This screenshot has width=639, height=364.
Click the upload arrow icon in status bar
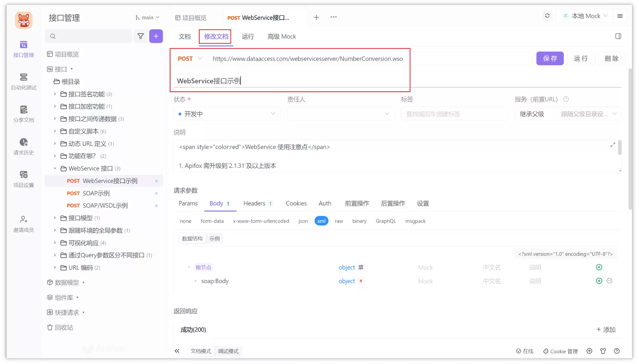point(589,351)
